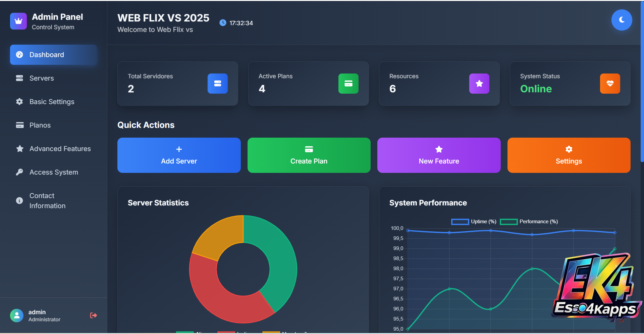Open the Dashboard menu item

coord(54,55)
